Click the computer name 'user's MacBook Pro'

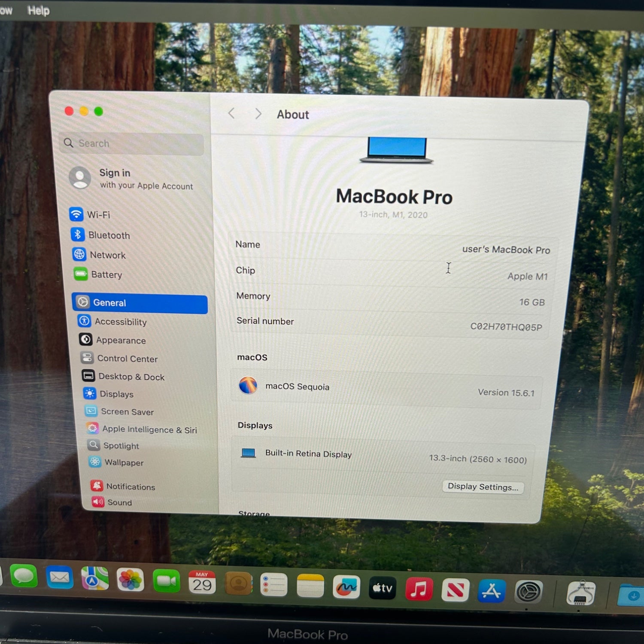click(506, 249)
